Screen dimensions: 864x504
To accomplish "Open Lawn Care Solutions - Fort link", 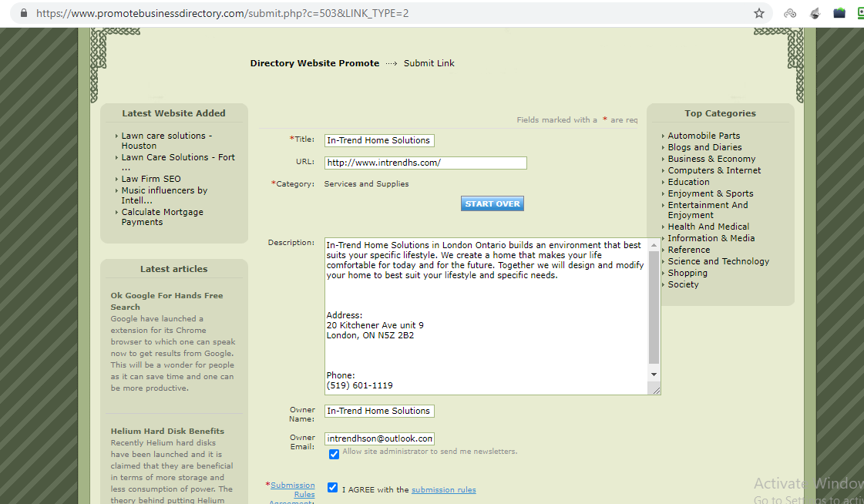I will coord(178,162).
